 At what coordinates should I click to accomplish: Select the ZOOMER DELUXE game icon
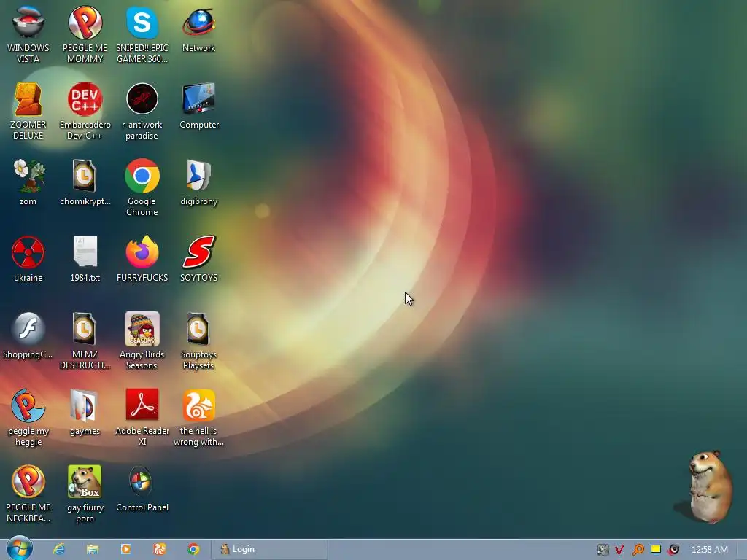(x=28, y=112)
